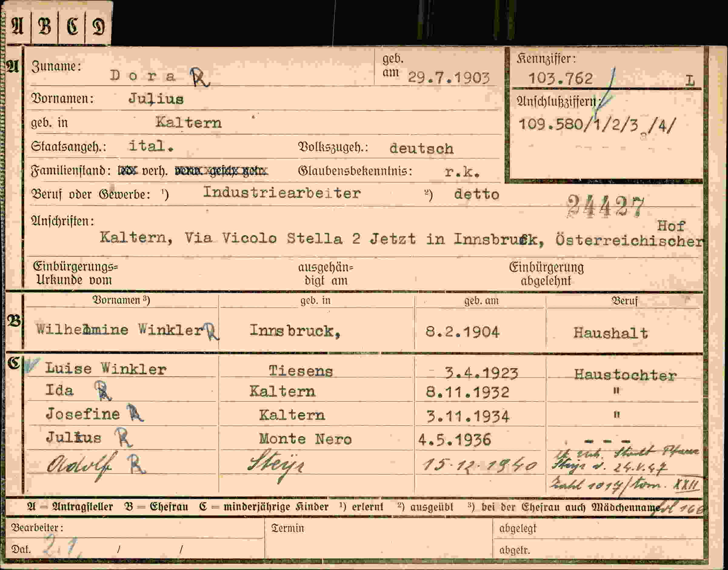Click "Innsbruck," in the wife's birthplace cell
Viewport: 728px width, 570px height.
click(x=295, y=331)
